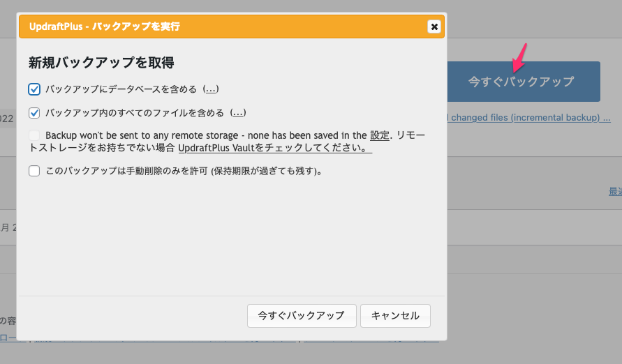Cancel the backup dialog with キャンセル
622x364 pixels.
395,316
